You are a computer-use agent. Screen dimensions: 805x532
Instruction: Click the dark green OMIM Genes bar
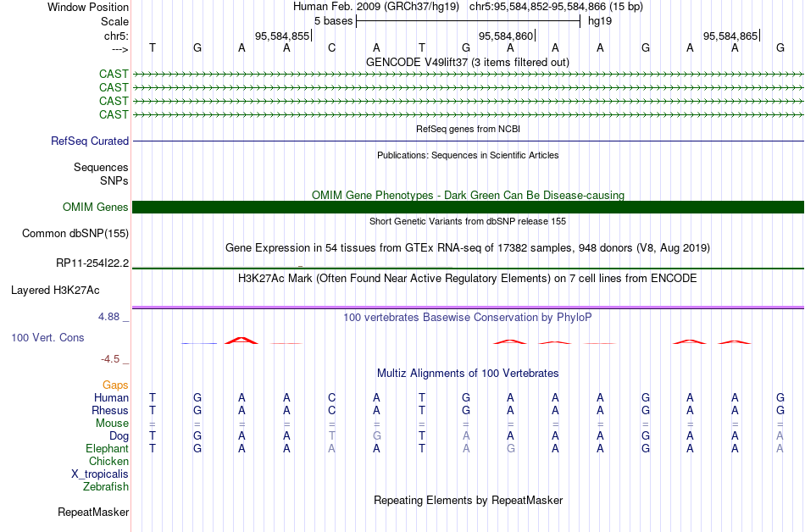pos(468,208)
